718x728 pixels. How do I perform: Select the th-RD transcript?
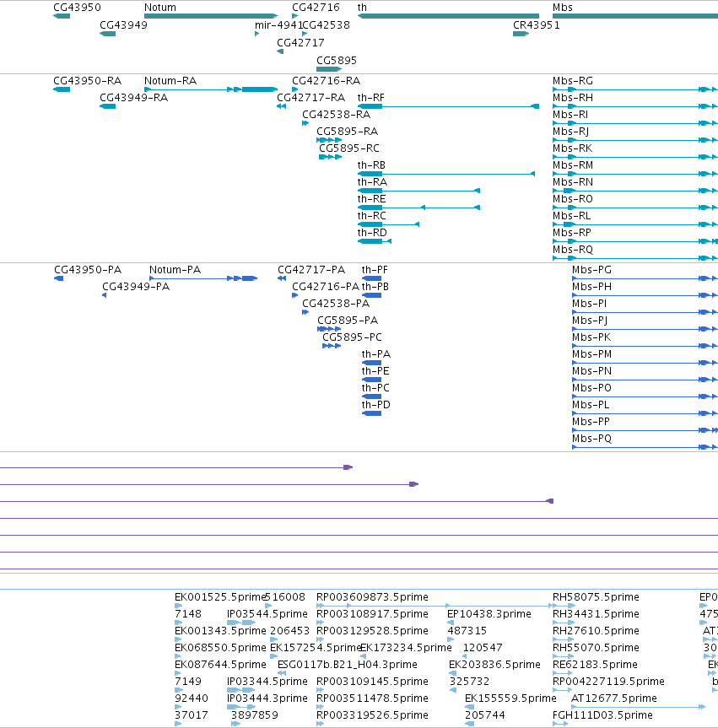(x=375, y=241)
